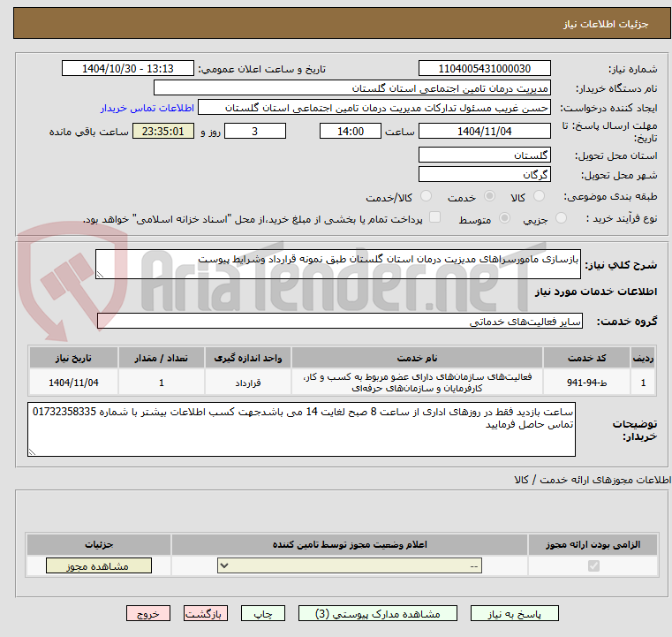The image size is (672, 637).
Task: Click the اعلام وضعیت مجوز توسط تامین کننده header
Action: 350,544
